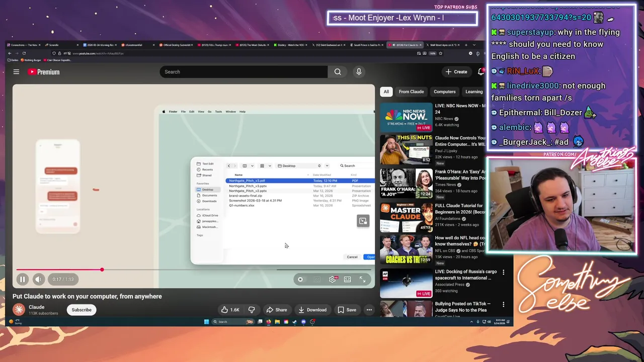Image resolution: width=644 pixels, height=362 pixels.
Task: Show hidden system tray icons
Action: pos(471,322)
